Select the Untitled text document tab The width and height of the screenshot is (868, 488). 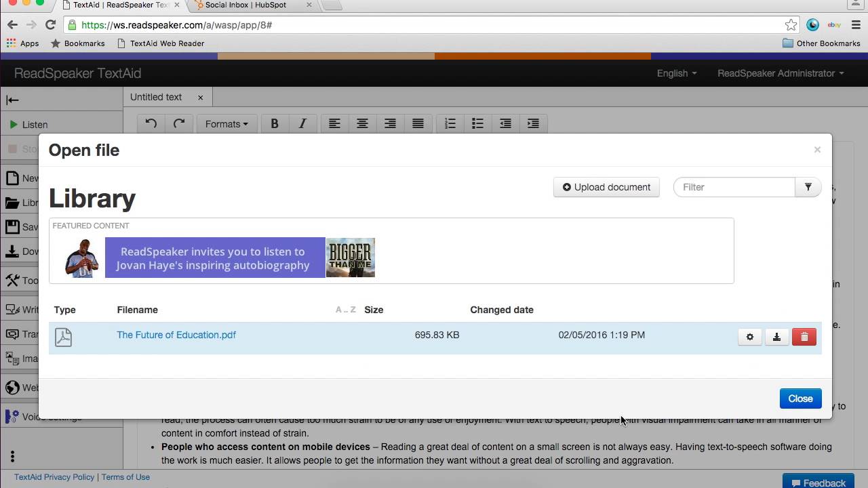click(x=156, y=97)
